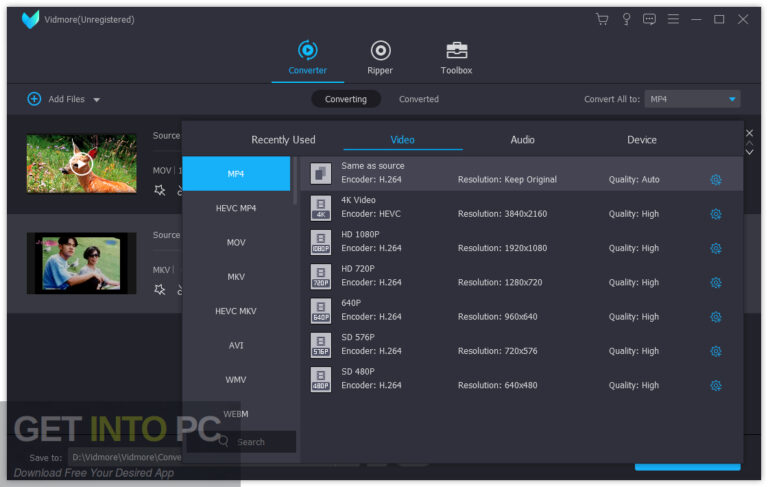Select the SD 576P preset
The width and height of the screenshot is (768, 487).
coord(521,345)
